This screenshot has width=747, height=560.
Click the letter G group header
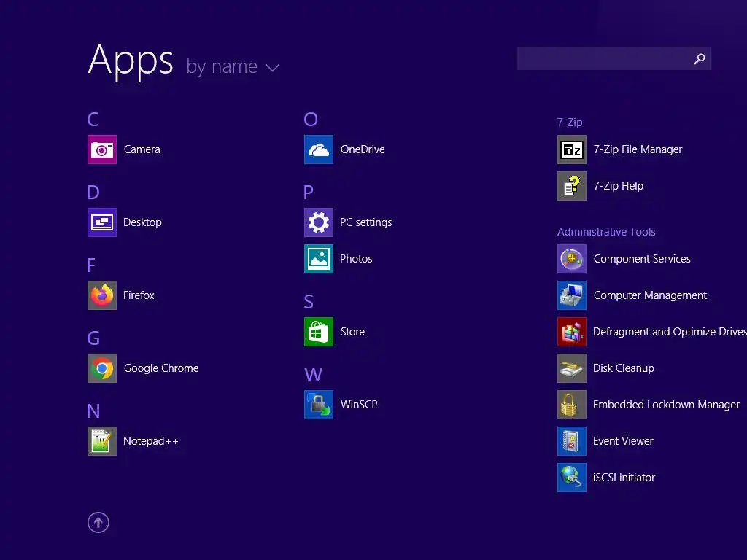coord(93,338)
